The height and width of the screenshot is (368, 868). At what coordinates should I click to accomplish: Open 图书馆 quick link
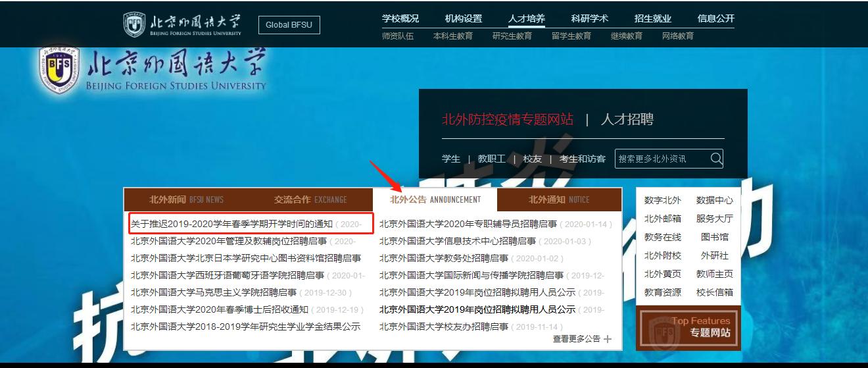click(715, 237)
